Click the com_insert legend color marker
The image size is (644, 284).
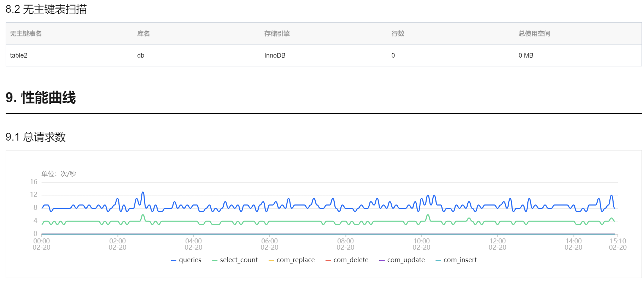438,260
